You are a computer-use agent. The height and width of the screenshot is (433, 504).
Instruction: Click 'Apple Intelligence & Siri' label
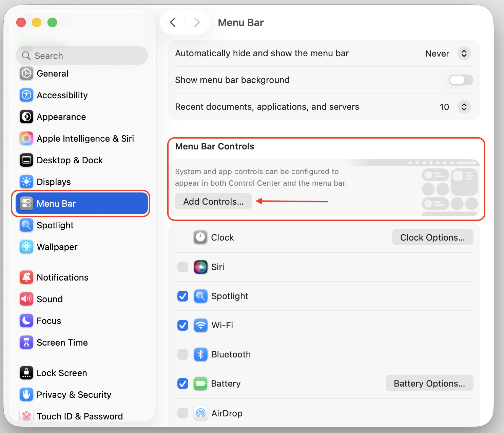coord(85,139)
